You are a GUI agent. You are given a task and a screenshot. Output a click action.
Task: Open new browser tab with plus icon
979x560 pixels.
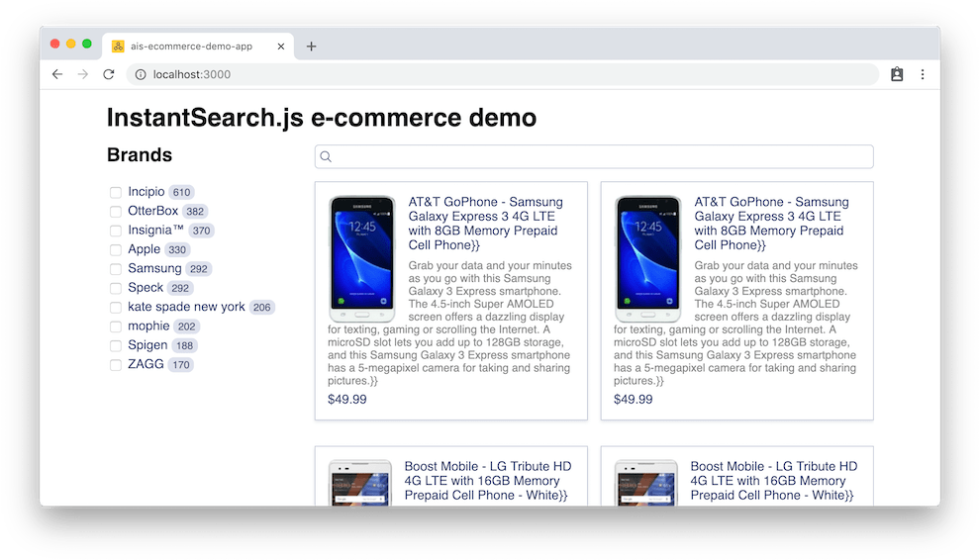pos(311,47)
